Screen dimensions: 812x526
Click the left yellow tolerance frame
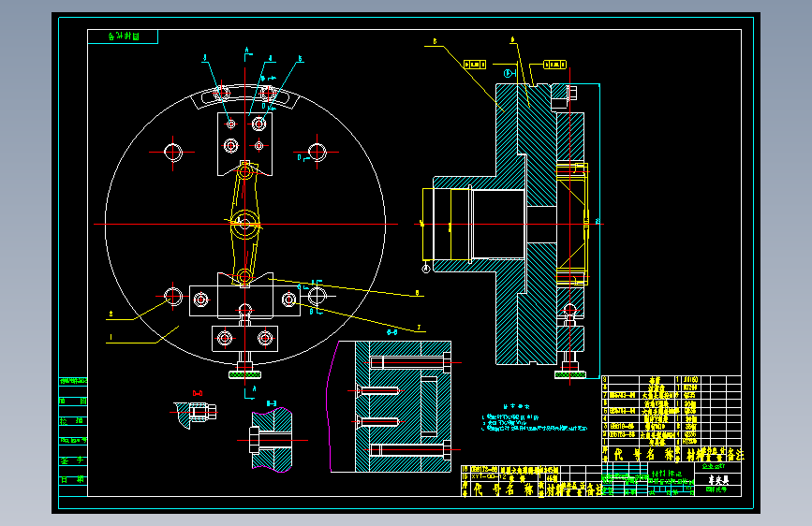tap(474, 65)
